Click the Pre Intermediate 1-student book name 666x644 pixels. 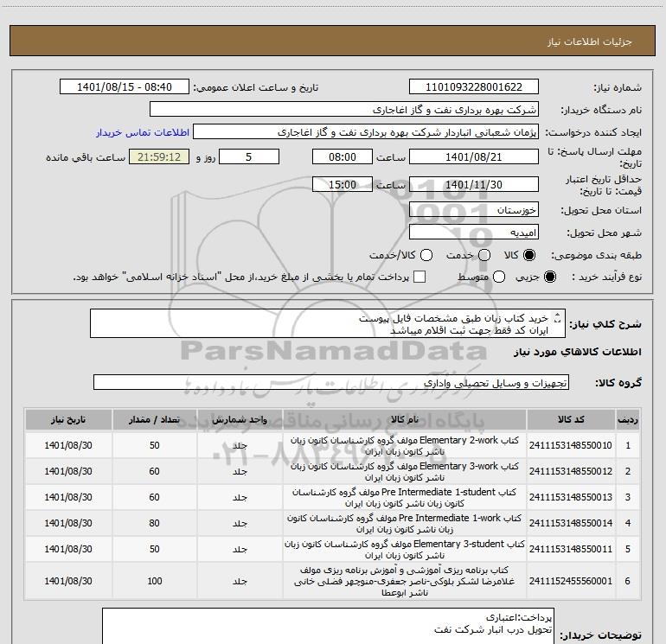(405, 498)
